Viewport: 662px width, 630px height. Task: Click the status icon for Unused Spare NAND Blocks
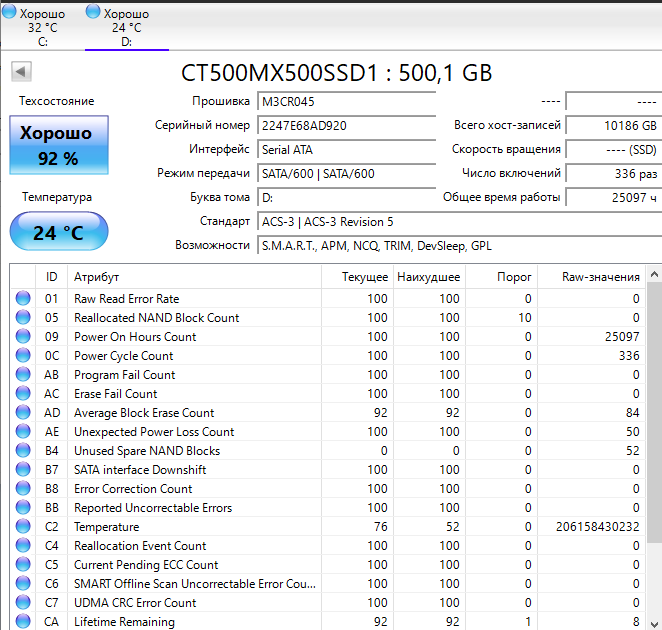pos(23,450)
